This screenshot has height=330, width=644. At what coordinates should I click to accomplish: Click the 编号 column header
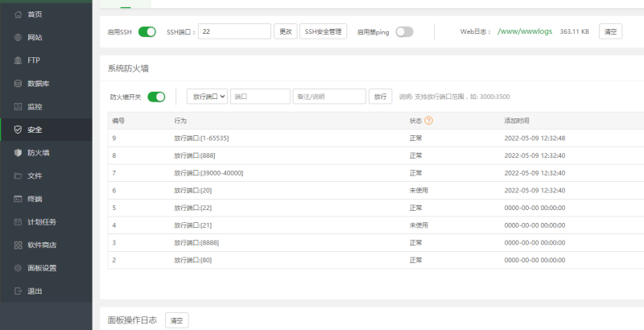pos(118,121)
